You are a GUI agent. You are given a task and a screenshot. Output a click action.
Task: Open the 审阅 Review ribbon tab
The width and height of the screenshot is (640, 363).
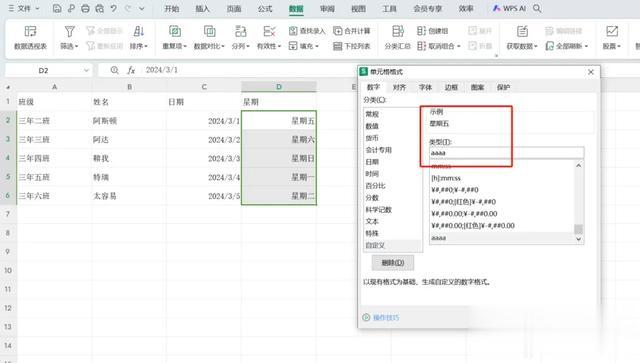[x=327, y=9]
